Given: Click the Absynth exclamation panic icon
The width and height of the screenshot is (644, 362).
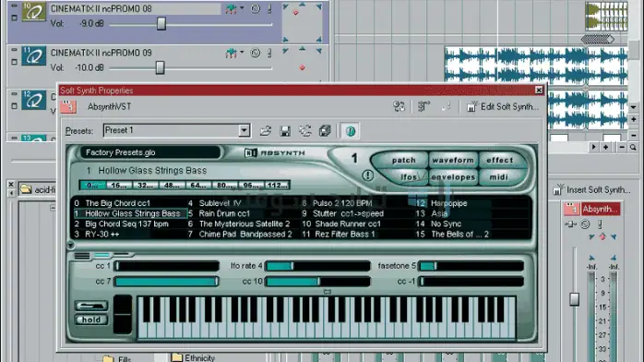Looking at the screenshot, I should point(368,175).
